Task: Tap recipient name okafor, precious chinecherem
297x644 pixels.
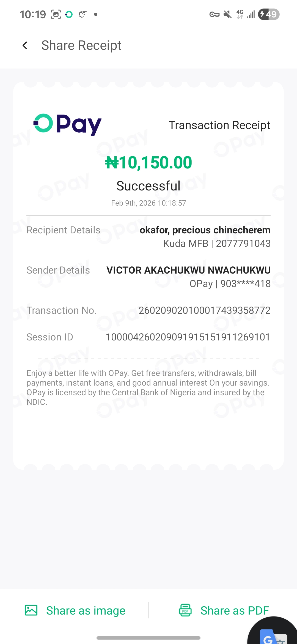Action: tap(205, 230)
